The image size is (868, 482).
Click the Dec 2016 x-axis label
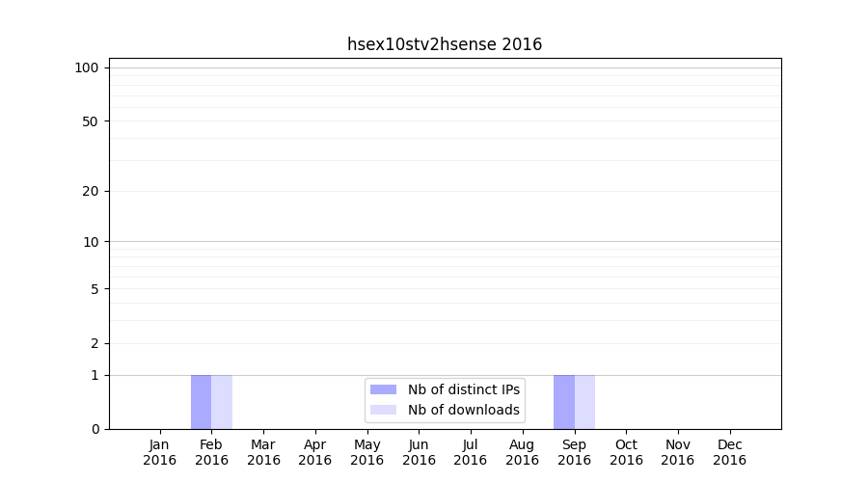[729, 452]
